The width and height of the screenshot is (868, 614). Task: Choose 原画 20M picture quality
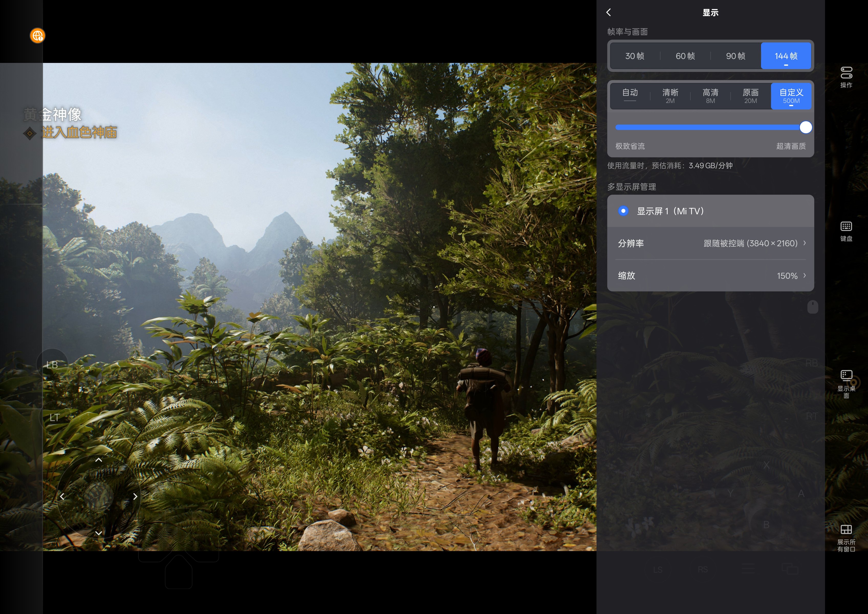(750, 96)
